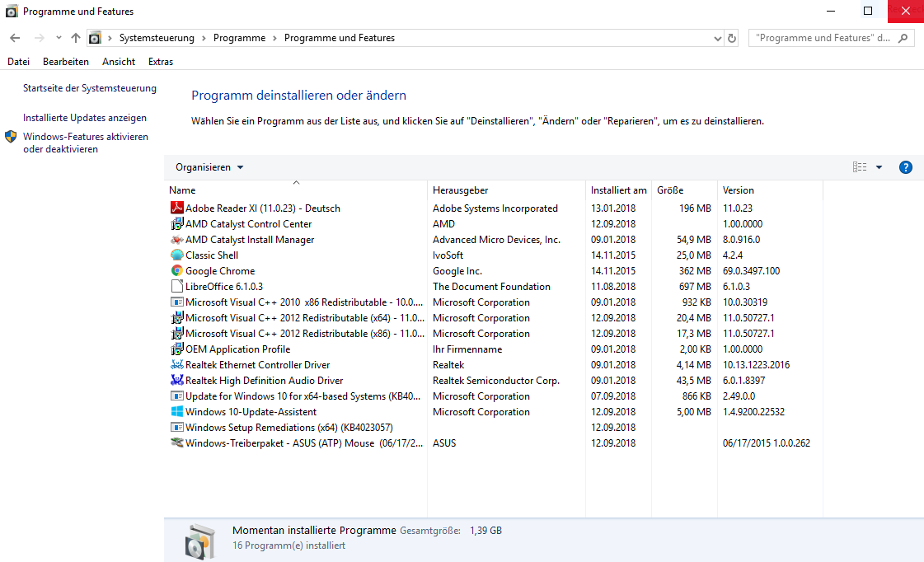Click the Adobe Reader XI program icon
The width and height of the screenshot is (924, 562).
[176, 208]
